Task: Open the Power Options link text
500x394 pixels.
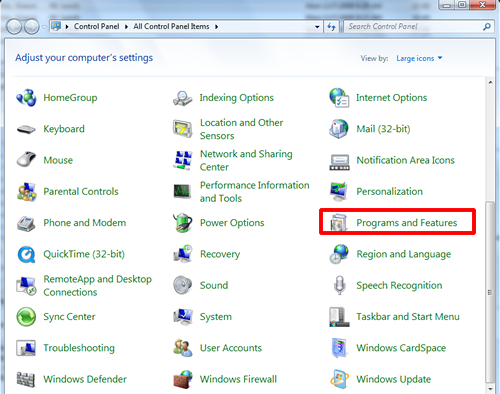Action: pyautogui.click(x=232, y=223)
